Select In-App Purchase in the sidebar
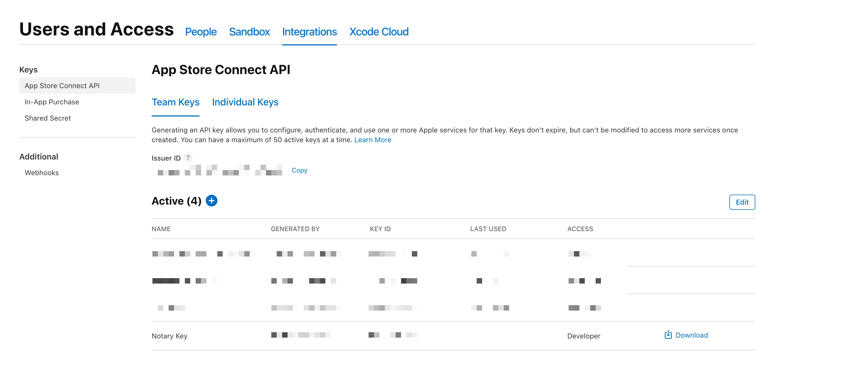 [52, 102]
